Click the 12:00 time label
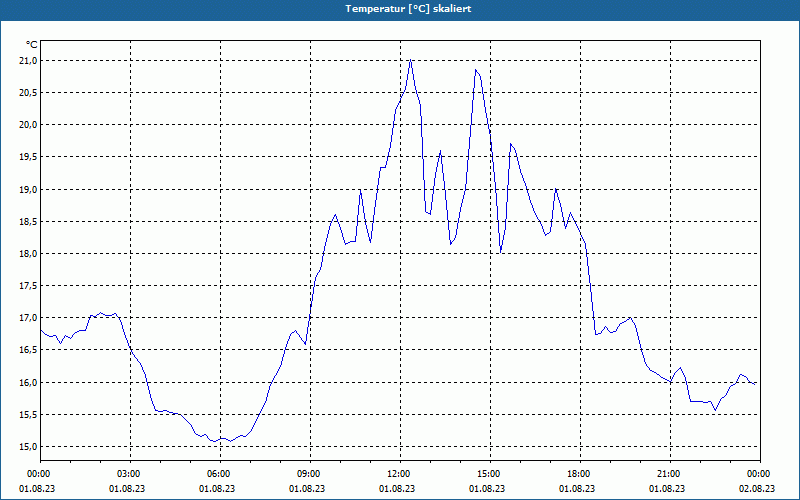This screenshot has height=500, width=800. [397, 474]
